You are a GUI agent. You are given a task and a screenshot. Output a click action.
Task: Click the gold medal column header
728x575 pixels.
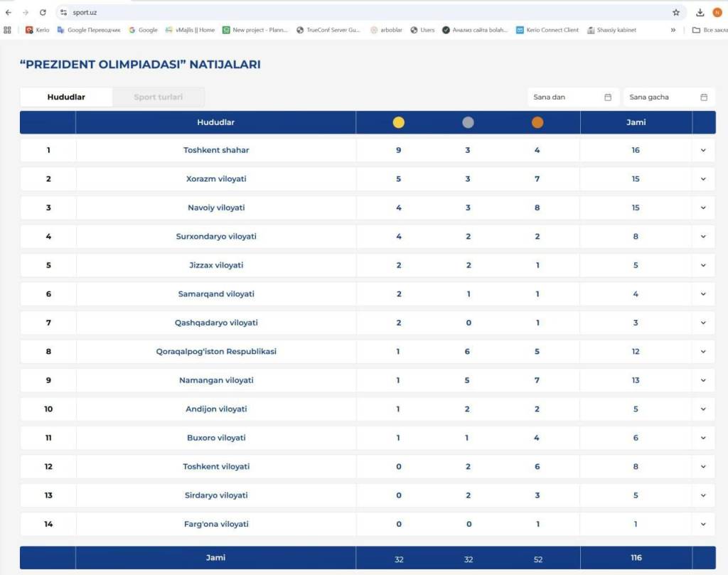tap(399, 122)
